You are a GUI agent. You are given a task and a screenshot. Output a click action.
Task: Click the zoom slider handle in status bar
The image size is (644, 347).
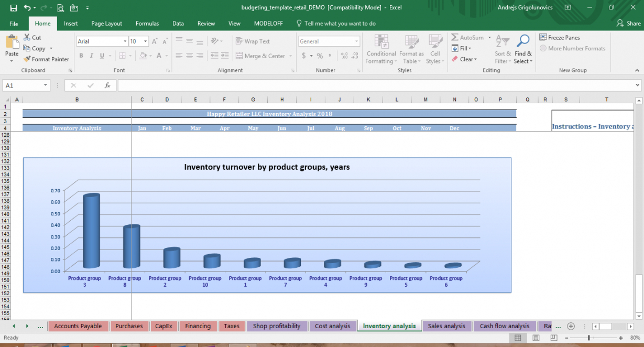tap(590, 338)
